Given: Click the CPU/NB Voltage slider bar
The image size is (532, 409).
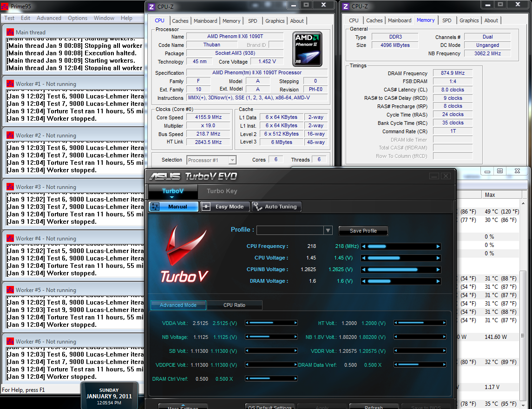Looking at the screenshot, I should click(x=401, y=270).
